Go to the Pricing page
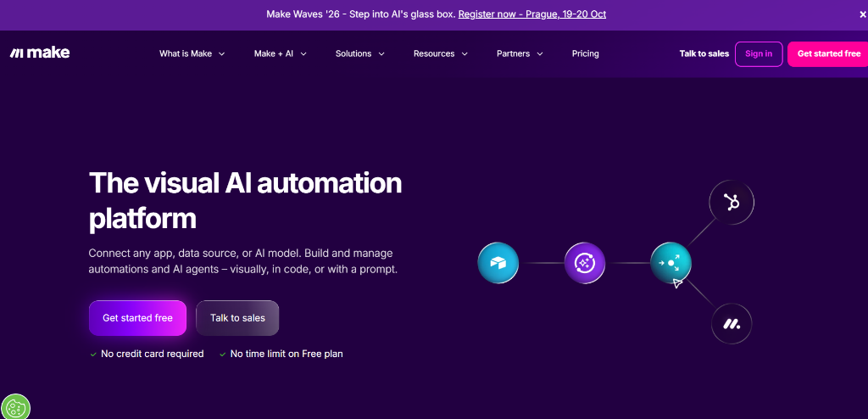This screenshot has height=419, width=868. point(585,53)
